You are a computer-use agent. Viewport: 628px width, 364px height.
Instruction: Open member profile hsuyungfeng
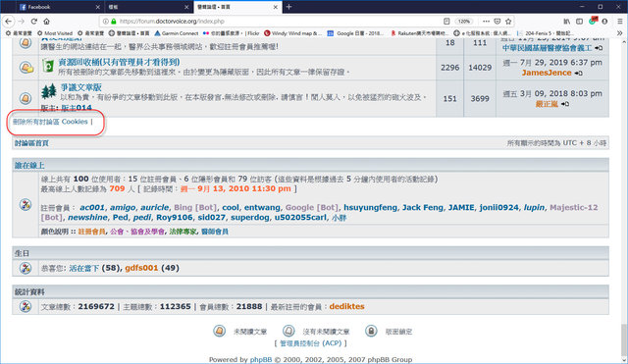coord(371,207)
